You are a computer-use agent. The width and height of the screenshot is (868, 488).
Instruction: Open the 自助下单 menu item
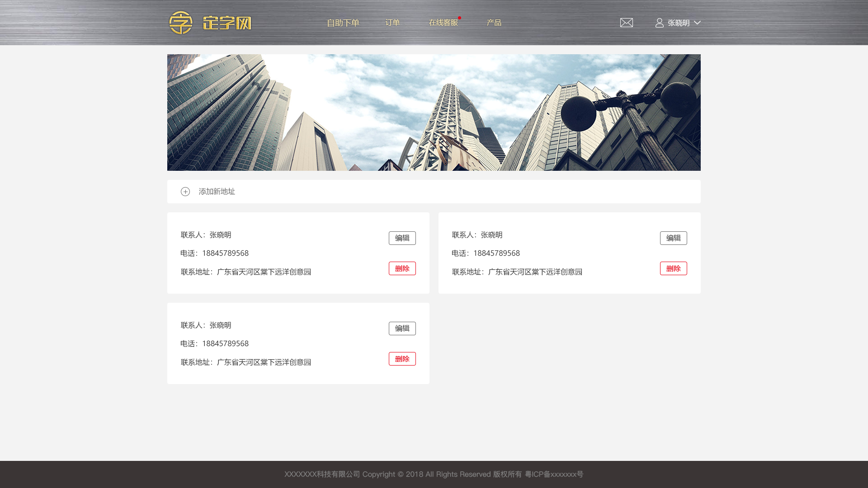point(343,23)
